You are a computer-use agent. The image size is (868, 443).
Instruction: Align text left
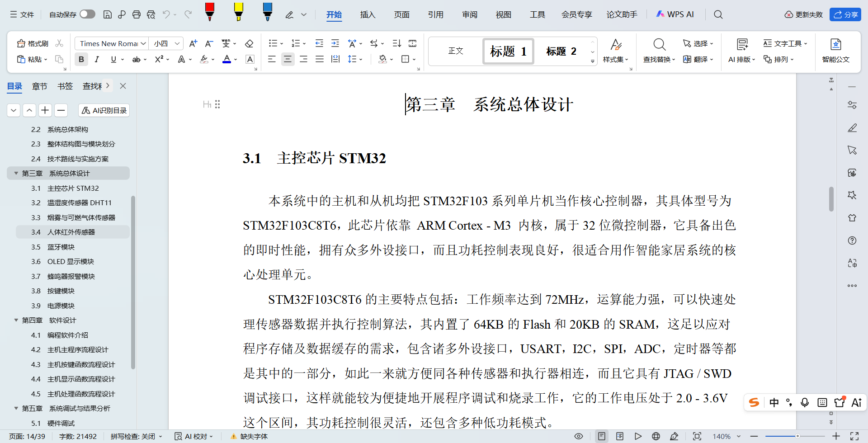272,59
